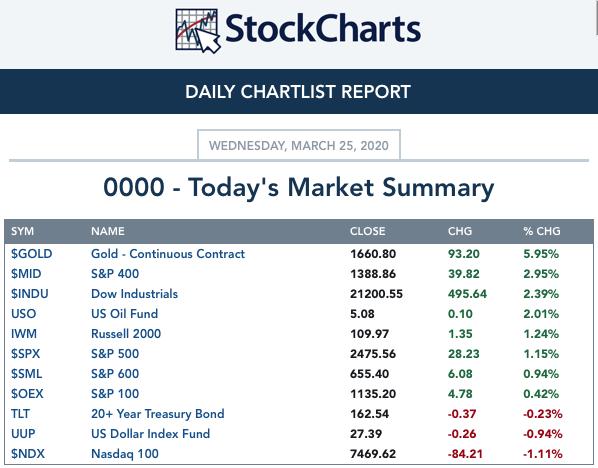Viewport: 598px width, 468px height.
Task: Select the $MID symbol
Action: (x=26, y=274)
